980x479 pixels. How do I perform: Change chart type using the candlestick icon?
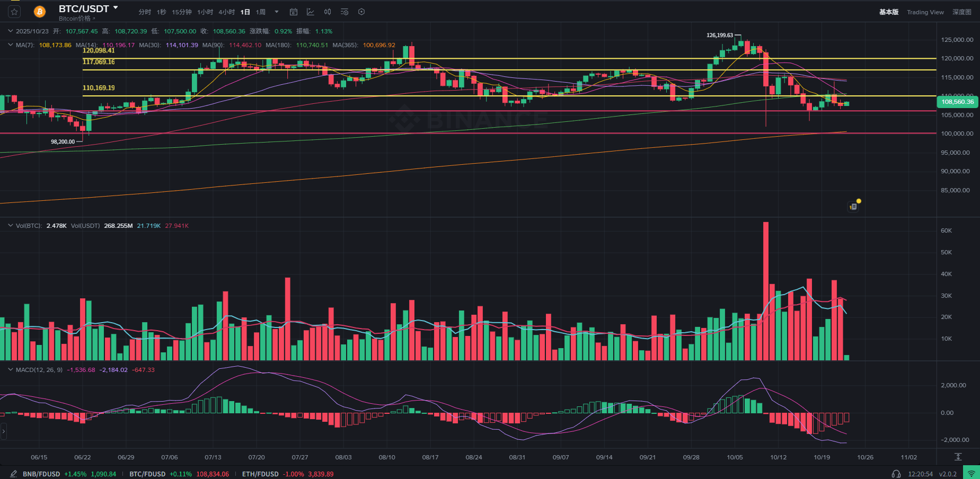pos(328,12)
